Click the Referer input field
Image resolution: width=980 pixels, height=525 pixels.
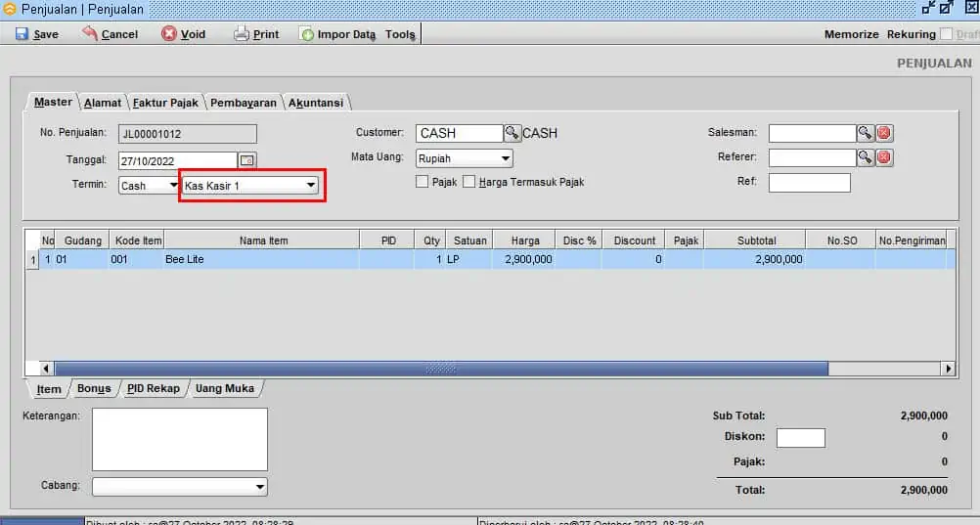[x=812, y=157]
